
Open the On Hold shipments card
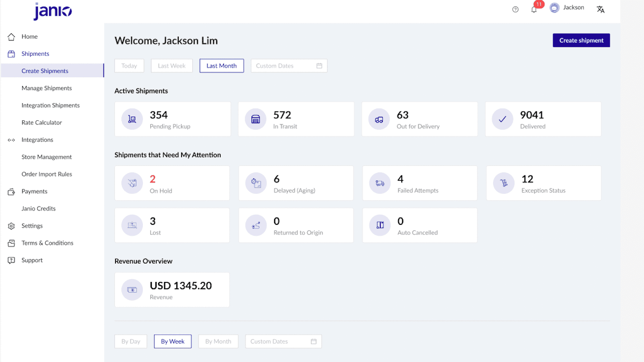[172, 183]
